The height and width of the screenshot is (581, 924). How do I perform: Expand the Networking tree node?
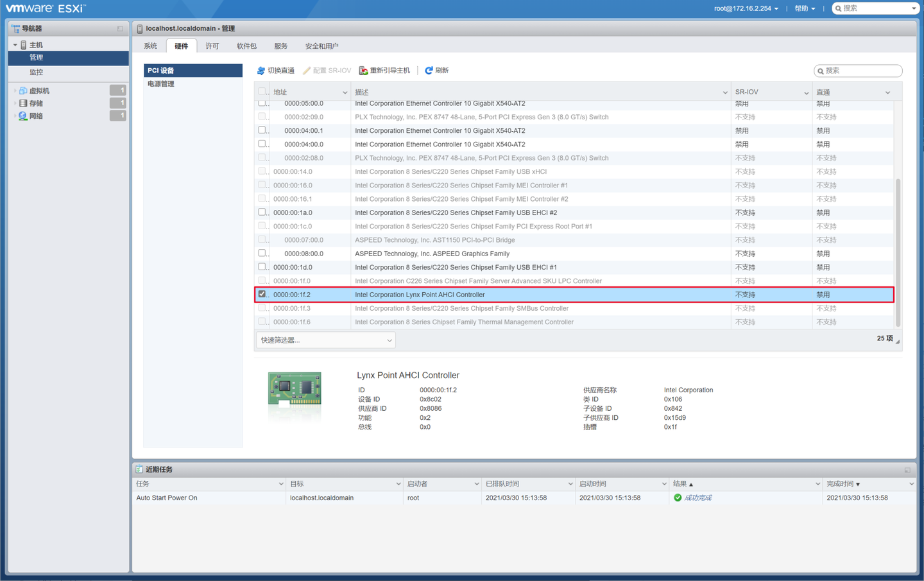tap(15, 116)
